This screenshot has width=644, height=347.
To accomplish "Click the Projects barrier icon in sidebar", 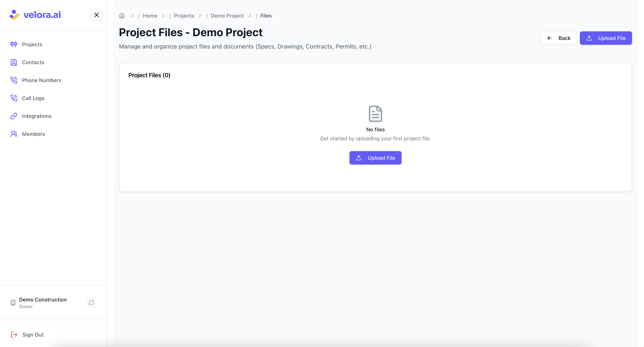I will coord(14,45).
